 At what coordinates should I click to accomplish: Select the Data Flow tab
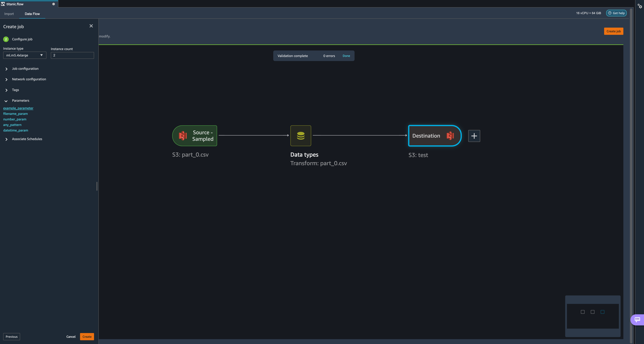[32, 14]
